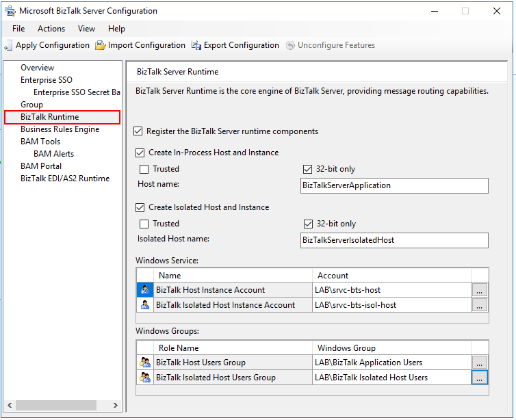The height and width of the screenshot is (420, 516).
Task: Browse group for BizTalk Isolated Host Users Group
Action: click(480, 378)
